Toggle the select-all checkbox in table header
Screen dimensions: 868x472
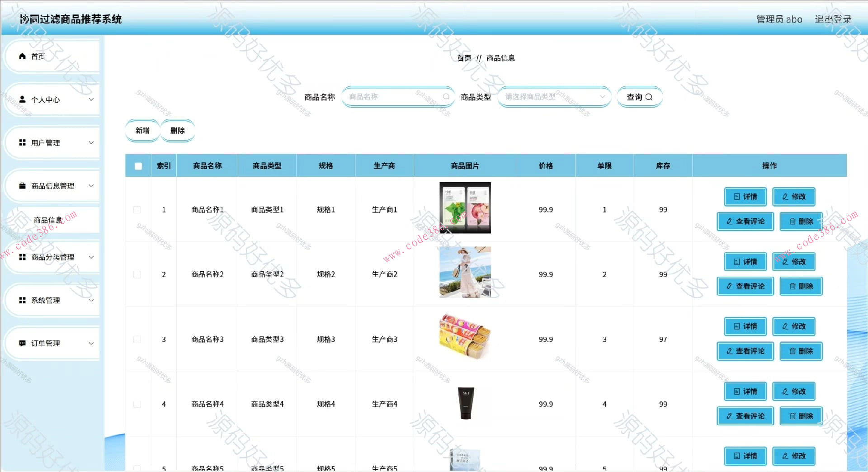[138, 166]
